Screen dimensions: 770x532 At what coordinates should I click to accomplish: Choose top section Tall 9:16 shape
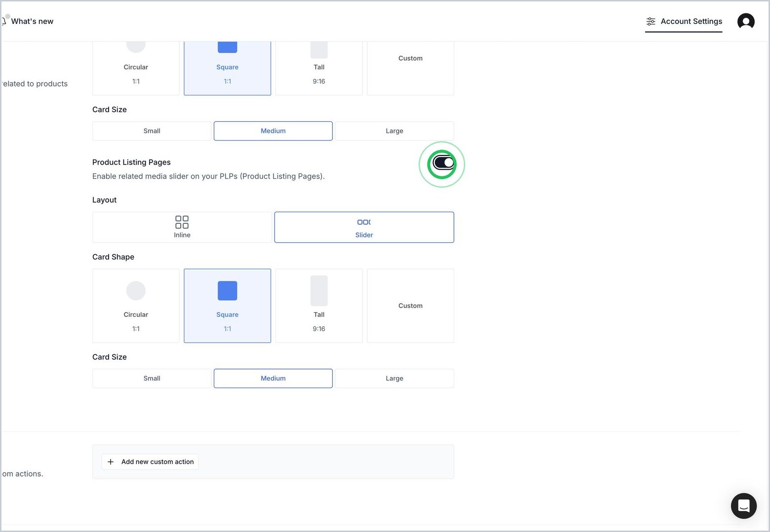[319, 68]
